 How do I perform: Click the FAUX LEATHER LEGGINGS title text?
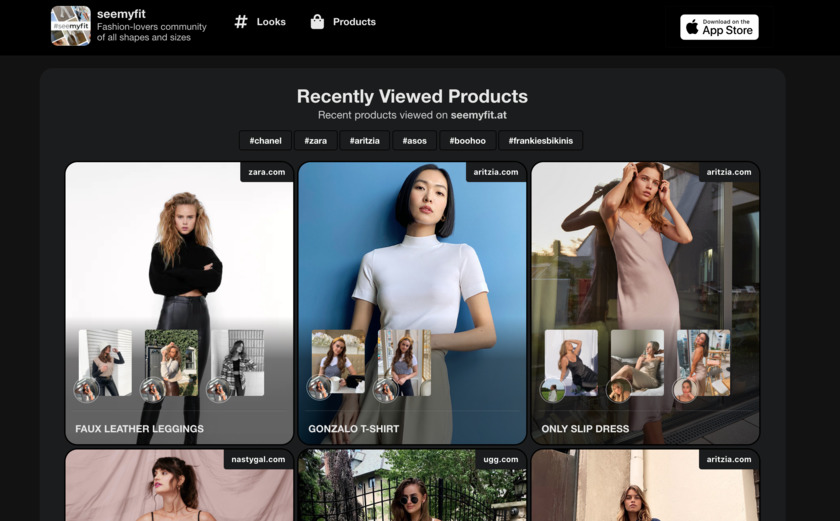coord(139,429)
